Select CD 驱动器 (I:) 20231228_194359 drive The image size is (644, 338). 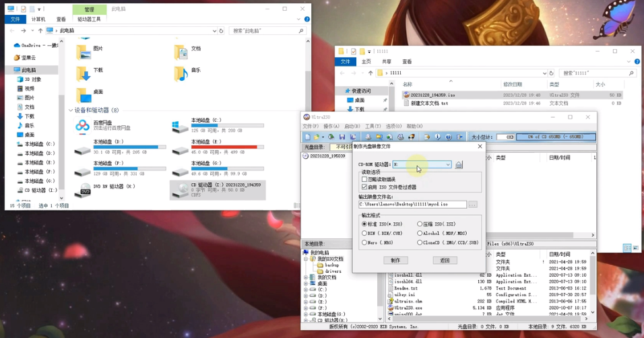[x=218, y=190]
